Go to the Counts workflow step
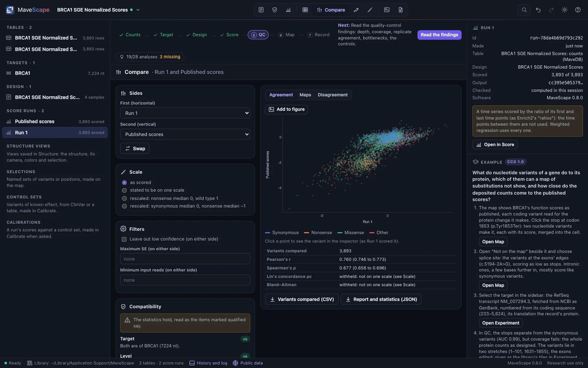 click(130, 35)
